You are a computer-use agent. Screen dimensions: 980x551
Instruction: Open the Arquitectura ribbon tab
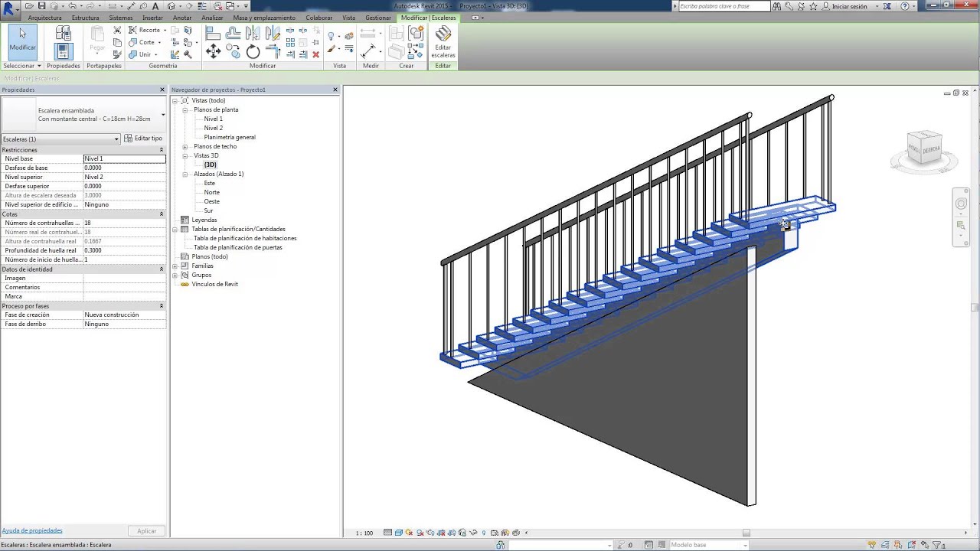[44, 18]
